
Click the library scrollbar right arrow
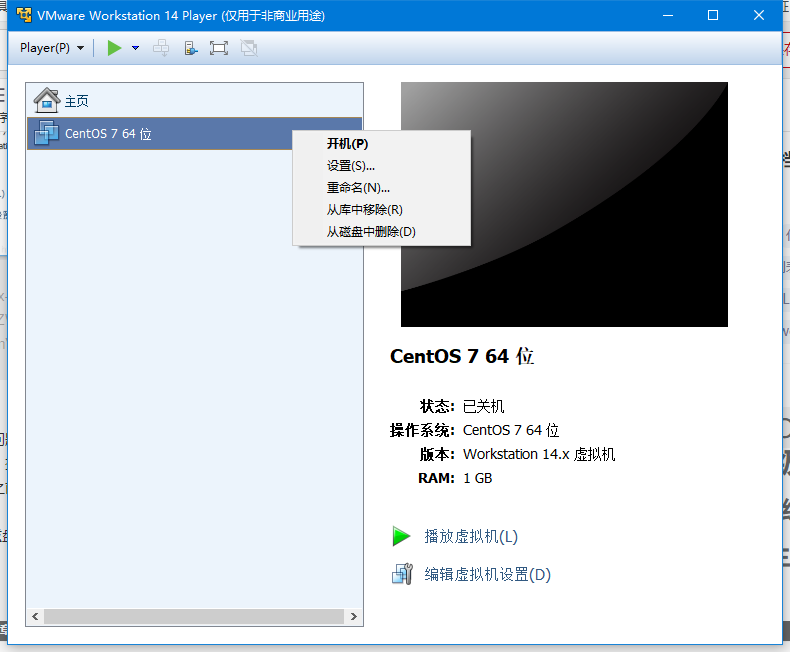coord(354,616)
